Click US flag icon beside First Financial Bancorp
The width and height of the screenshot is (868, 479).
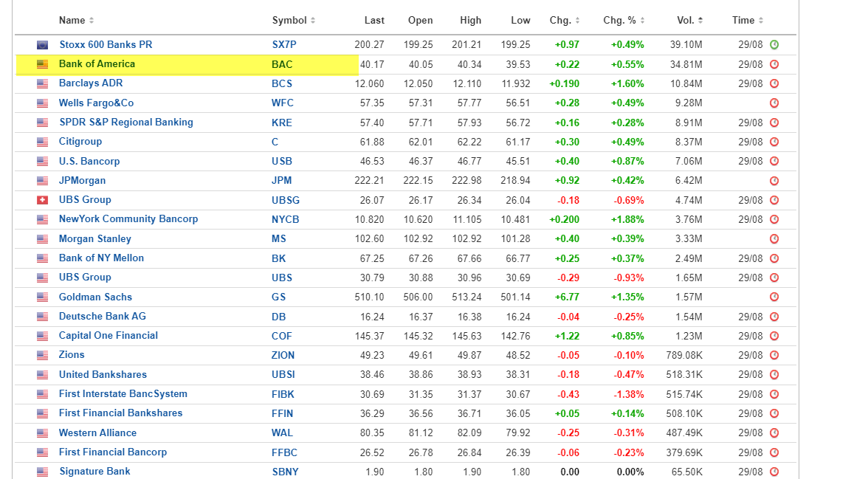click(x=43, y=452)
